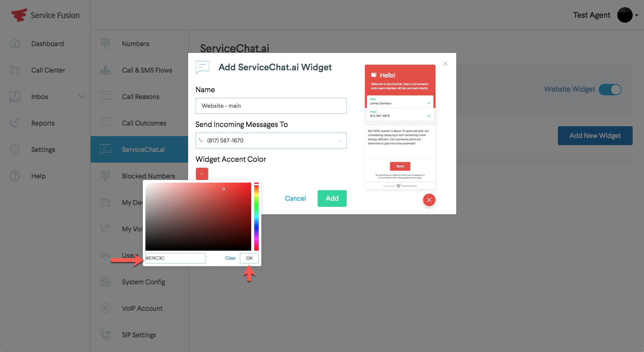Click the phone 972-947-8876 field in preview
This screenshot has height=352, width=644.
tap(400, 115)
